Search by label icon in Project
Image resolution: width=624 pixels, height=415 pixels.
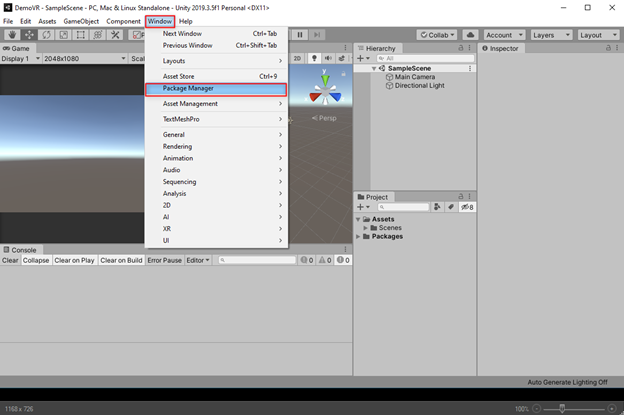tap(450, 207)
